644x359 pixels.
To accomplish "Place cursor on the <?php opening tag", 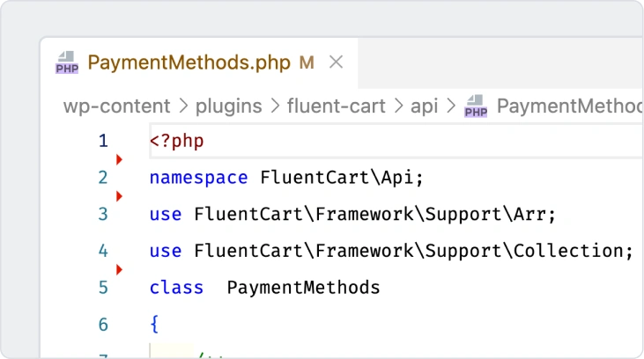I will (176, 141).
